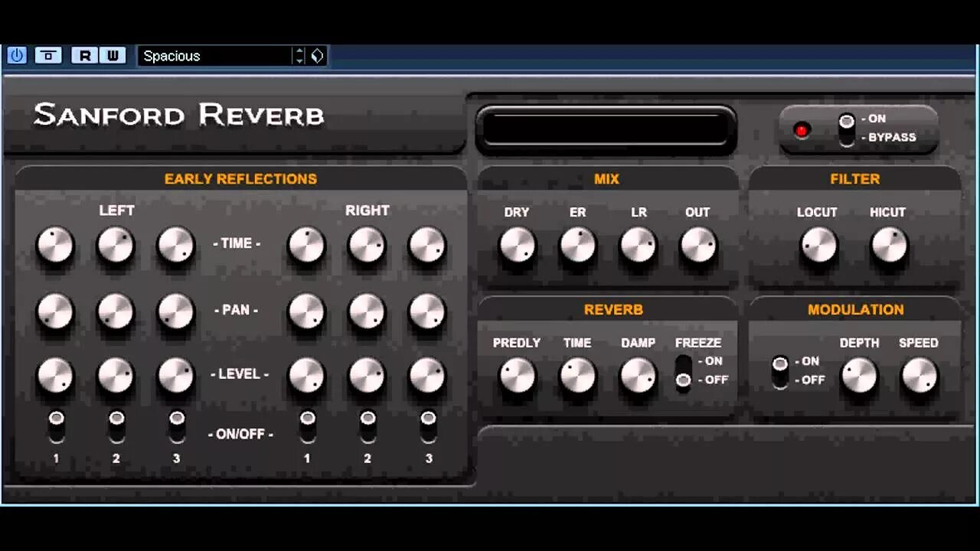Click Right tap 2 PAN knob
980x551 pixels.
(x=367, y=311)
